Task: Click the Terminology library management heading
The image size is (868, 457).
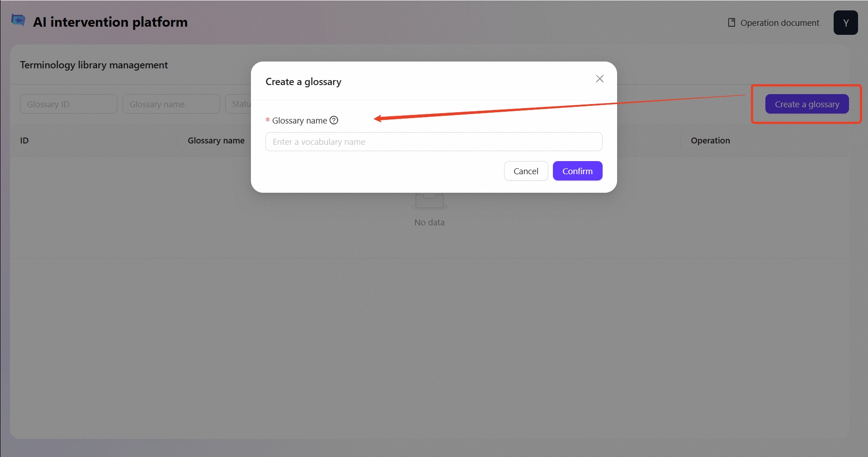Action: (x=94, y=65)
